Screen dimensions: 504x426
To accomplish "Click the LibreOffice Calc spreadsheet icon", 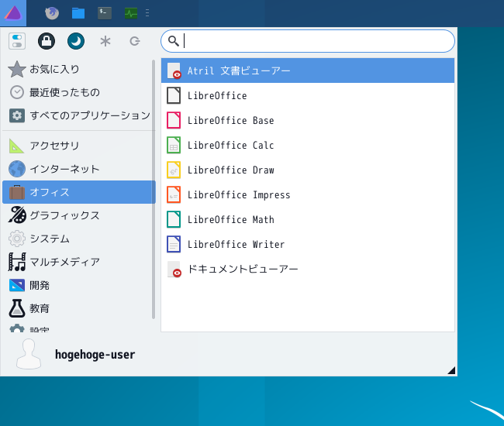I will click(x=174, y=145).
